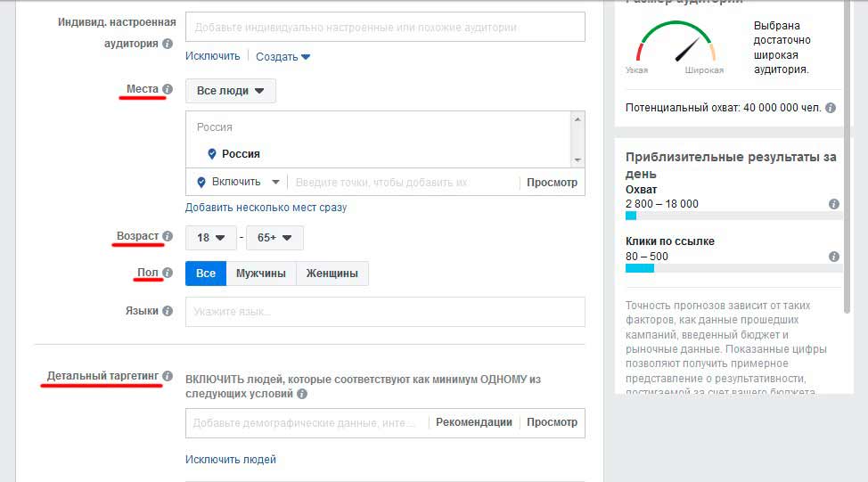This screenshot has width=868, height=482.
Task: Click the custom audience input field
Action: (385, 27)
